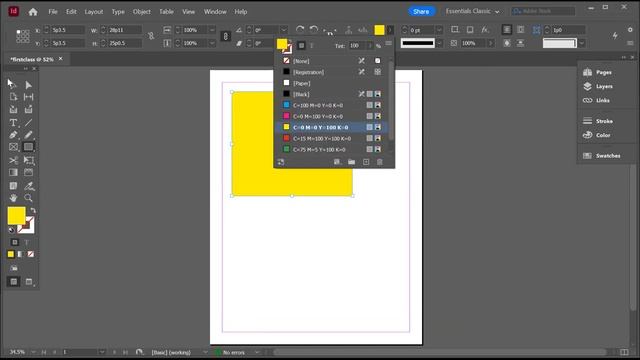Click the New Color Group folder icon
Screen dimensions: 640x360
(351, 162)
